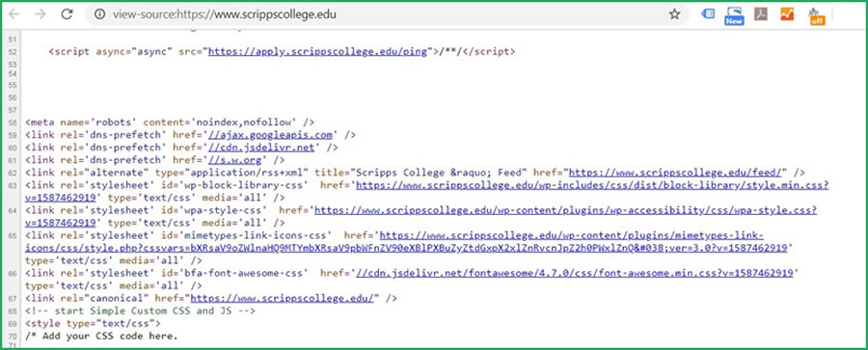
Task: Focus the address bar showing view-source:https://www.scrippscollege.edu
Action: [x=388, y=14]
